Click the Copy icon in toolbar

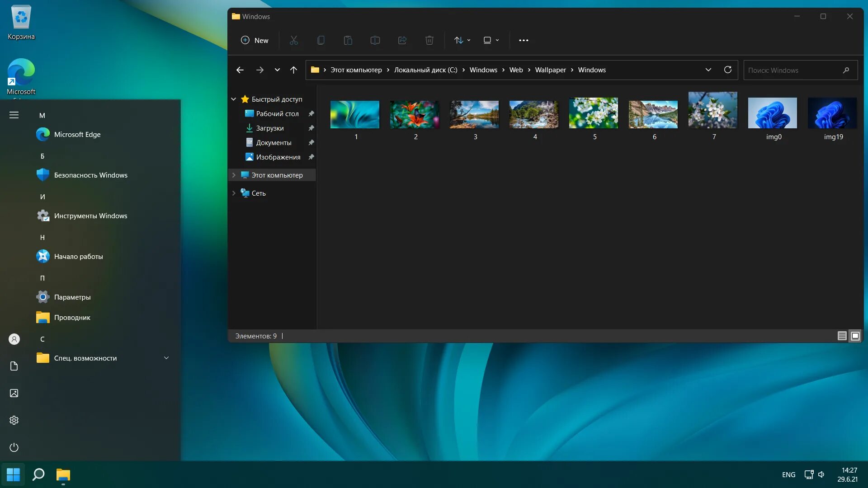(321, 40)
